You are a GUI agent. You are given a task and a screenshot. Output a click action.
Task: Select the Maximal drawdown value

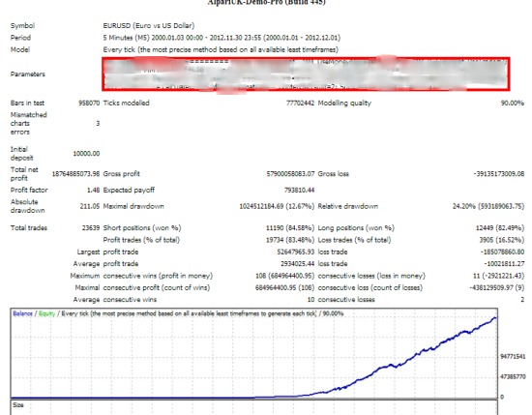tap(277, 206)
